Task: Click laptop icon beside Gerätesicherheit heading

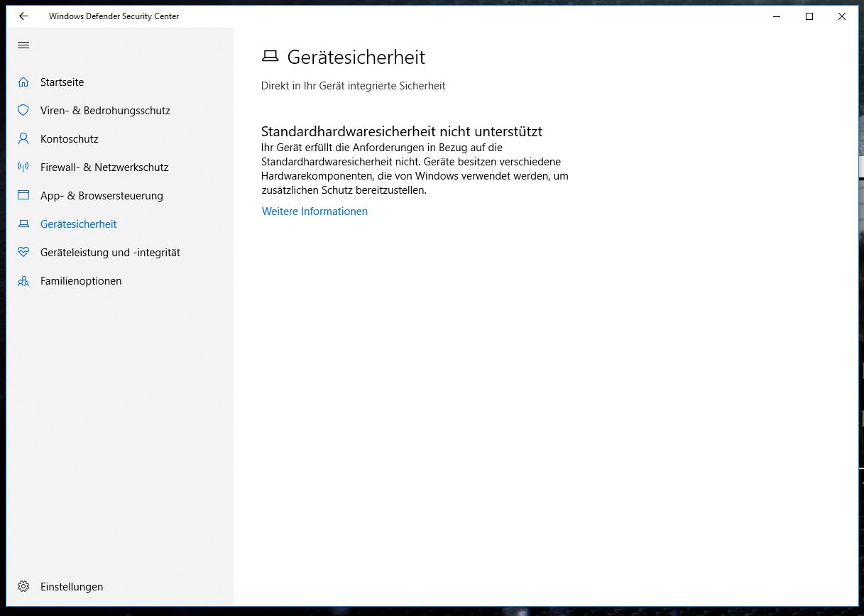Action: pos(270,57)
